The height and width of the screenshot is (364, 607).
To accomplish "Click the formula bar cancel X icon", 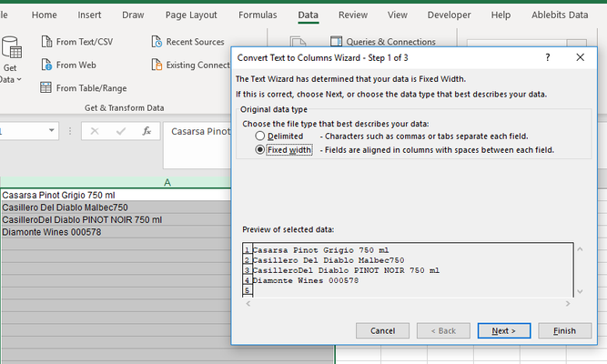I will pos(95,131).
